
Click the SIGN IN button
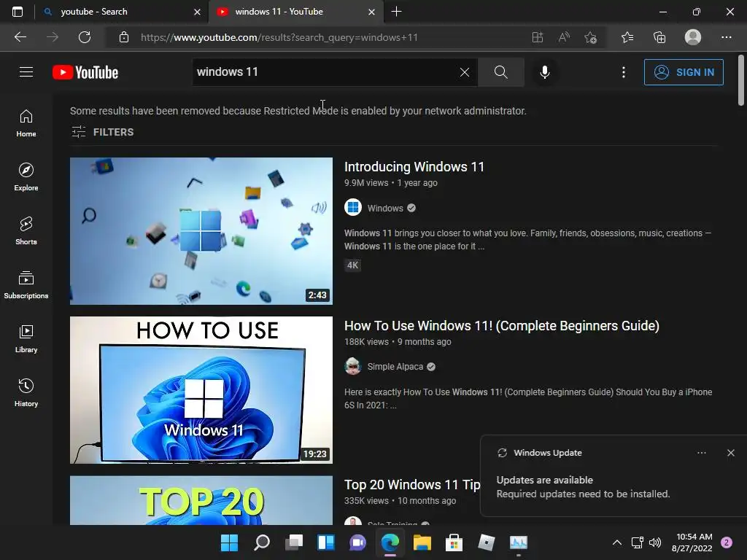684,72
